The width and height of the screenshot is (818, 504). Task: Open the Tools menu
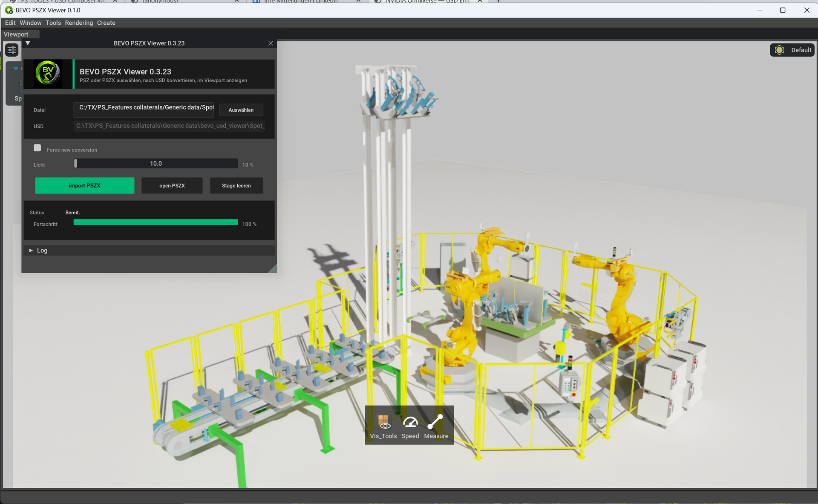coord(53,23)
